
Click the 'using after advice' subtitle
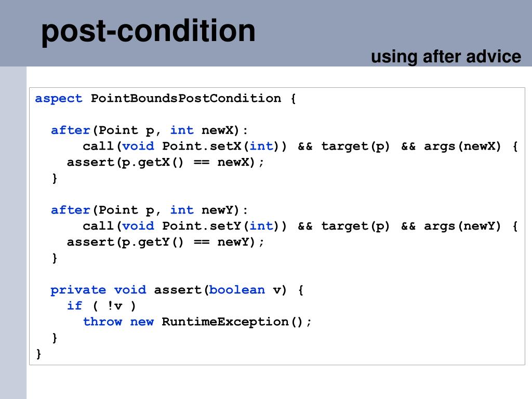point(446,56)
